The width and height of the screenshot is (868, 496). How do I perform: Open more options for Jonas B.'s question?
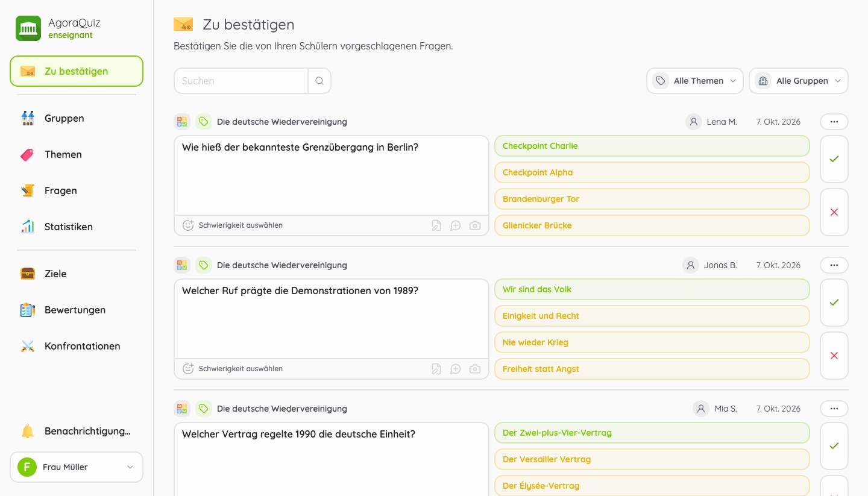click(x=834, y=265)
